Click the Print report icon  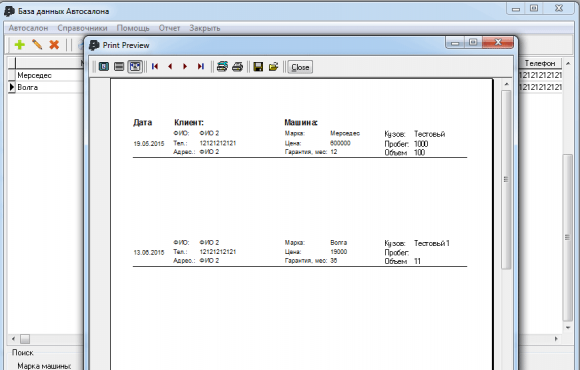237,67
